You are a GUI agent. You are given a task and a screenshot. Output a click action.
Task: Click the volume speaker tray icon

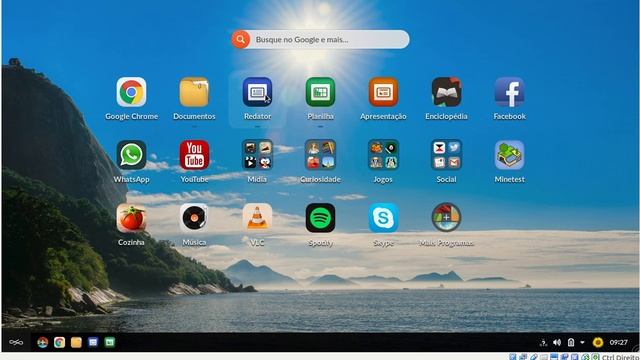pos(557,342)
